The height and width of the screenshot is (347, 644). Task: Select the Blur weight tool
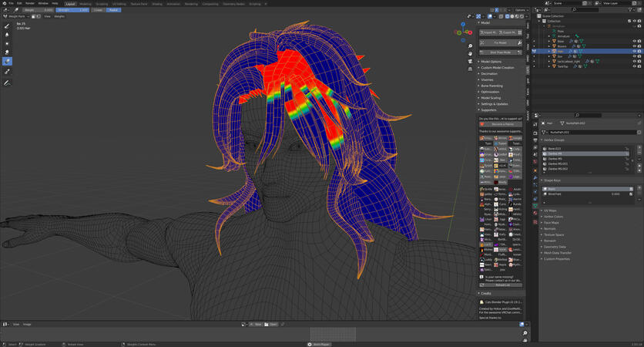click(7, 35)
